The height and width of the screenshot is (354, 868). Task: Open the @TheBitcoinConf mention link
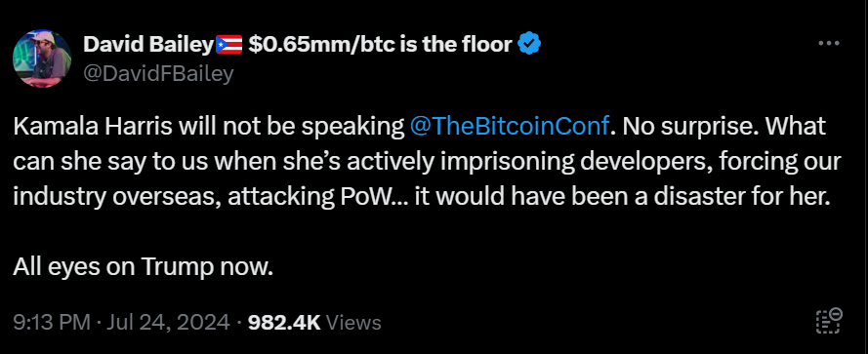(510, 127)
